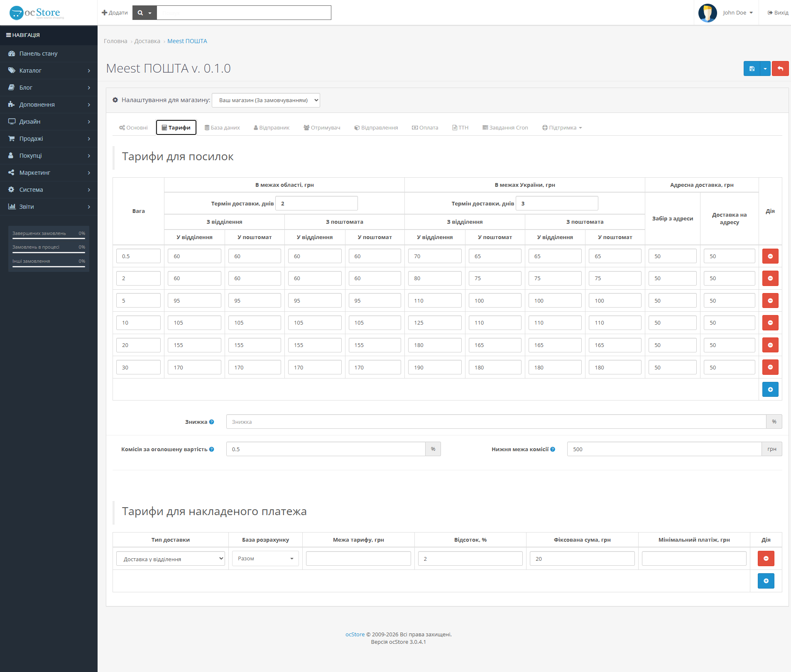Click the Комісія за оголошену вартість help icon

click(212, 449)
